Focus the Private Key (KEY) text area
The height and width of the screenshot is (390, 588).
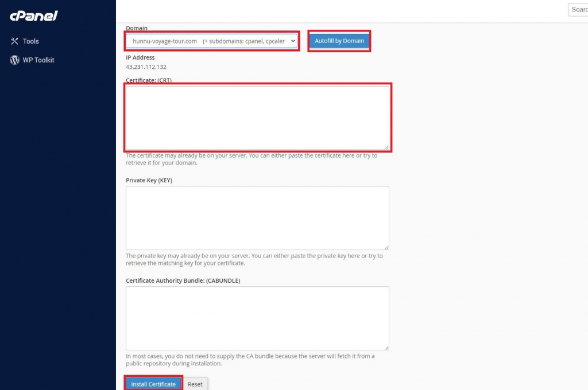coord(257,218)
